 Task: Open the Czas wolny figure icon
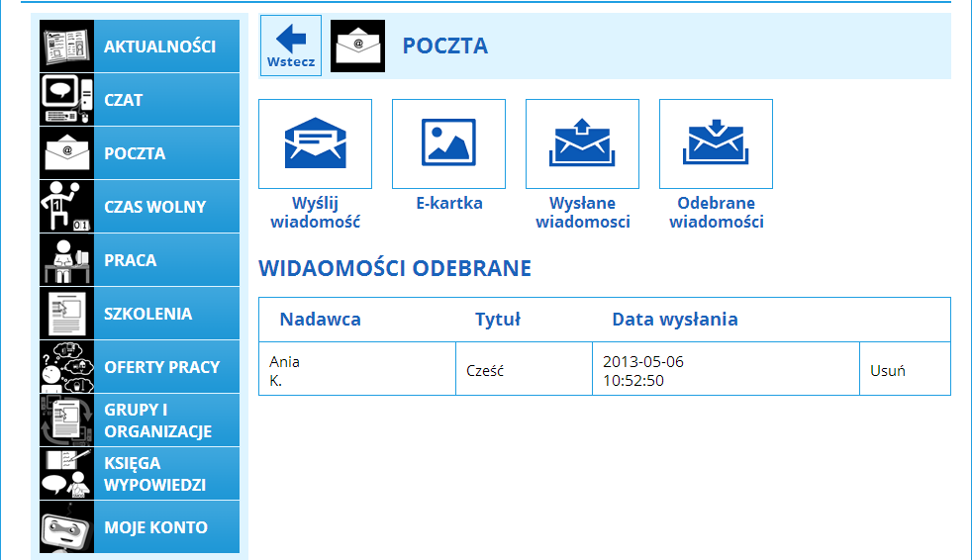click(x=67, y=206)
